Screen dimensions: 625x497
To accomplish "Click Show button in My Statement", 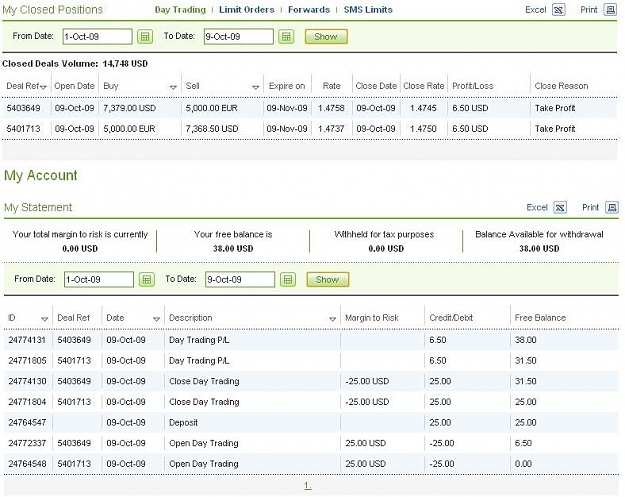I will click(x=328, y=279).
